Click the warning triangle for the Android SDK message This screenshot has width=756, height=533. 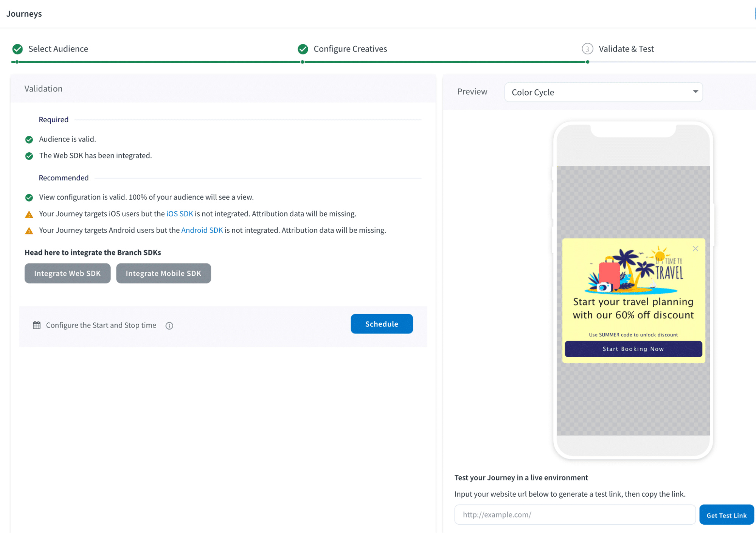(29, 230)
